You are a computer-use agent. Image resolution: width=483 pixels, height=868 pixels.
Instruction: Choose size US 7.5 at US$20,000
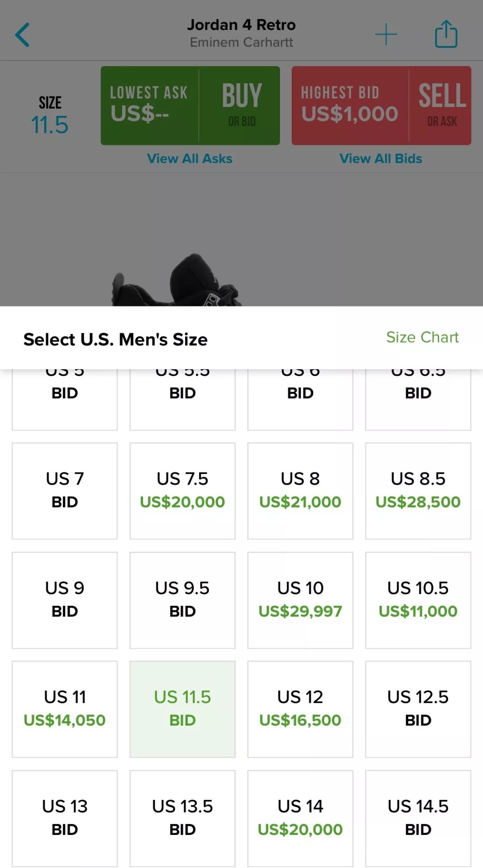point(182,491)
